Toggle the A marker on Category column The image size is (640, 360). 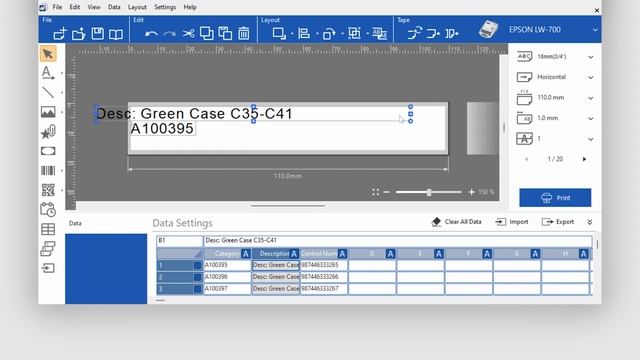click(x=246, y=254)
